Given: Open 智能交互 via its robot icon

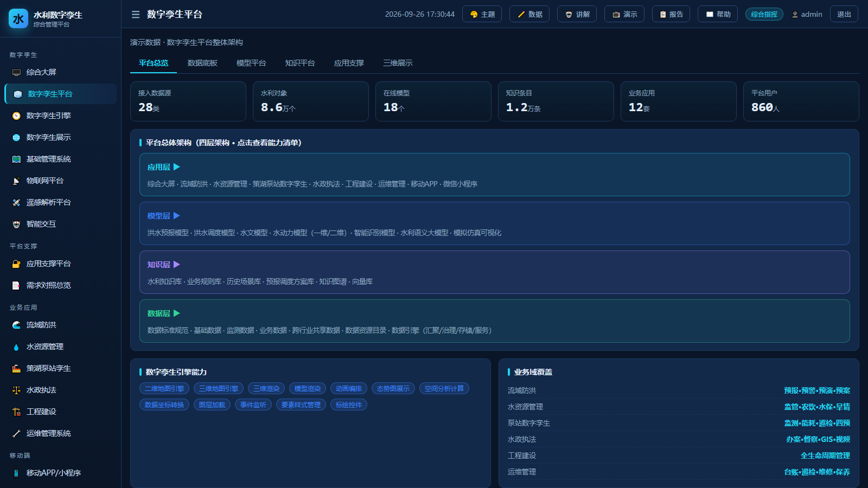Looking at the screenshot, I should 16,224.
